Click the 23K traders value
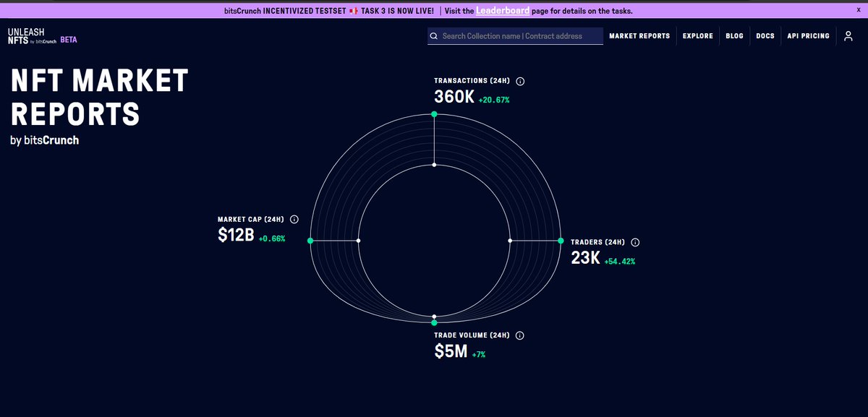 (x=586, y=258)
